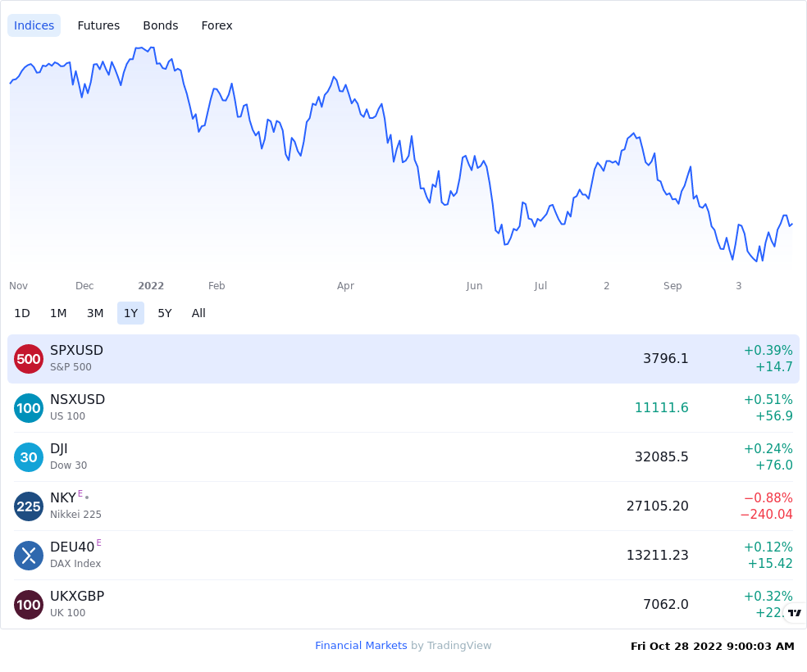The height and width of the screenshot is (672, 807).
Task: Select the NSXUSD symbol name
Action: pyautogui.click(x=77, y=399)
